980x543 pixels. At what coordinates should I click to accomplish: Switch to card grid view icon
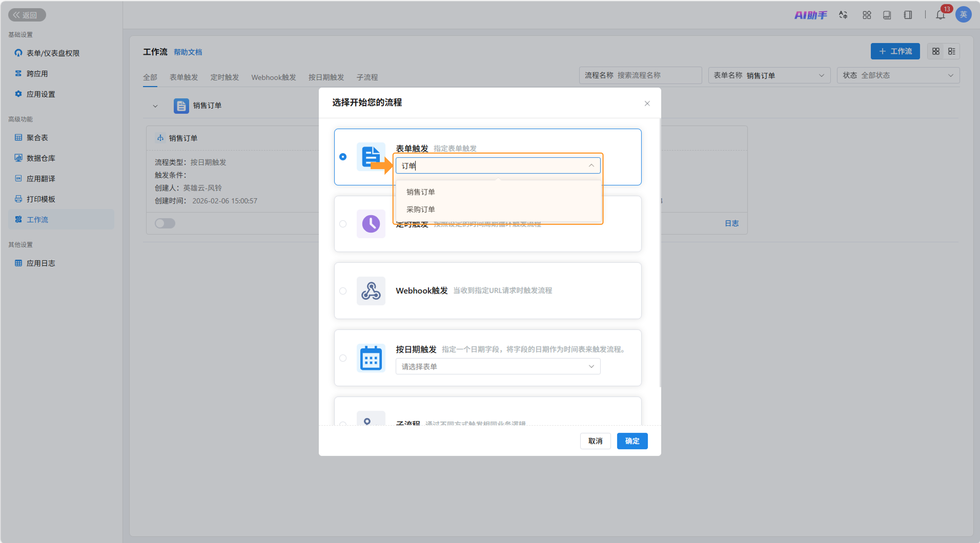[x=936, y=51]
